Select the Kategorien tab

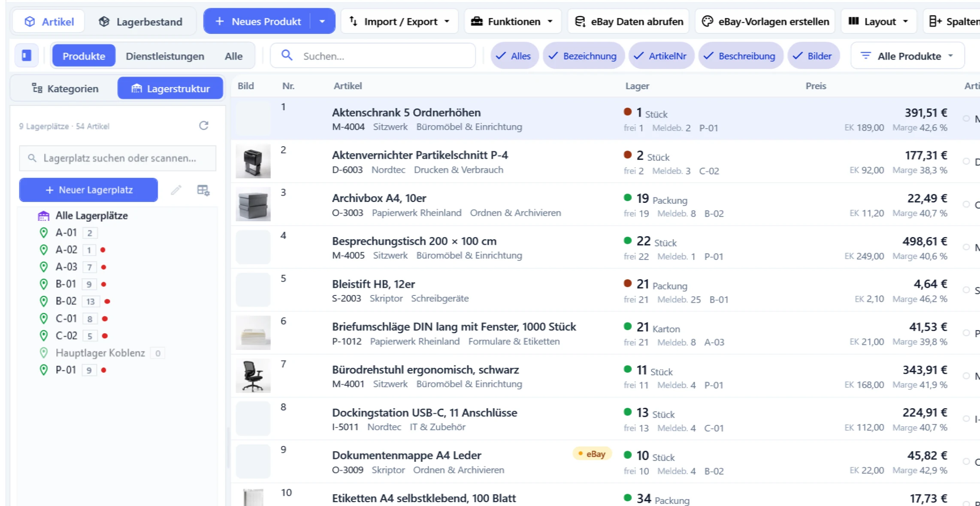click(x=65, y=88)
